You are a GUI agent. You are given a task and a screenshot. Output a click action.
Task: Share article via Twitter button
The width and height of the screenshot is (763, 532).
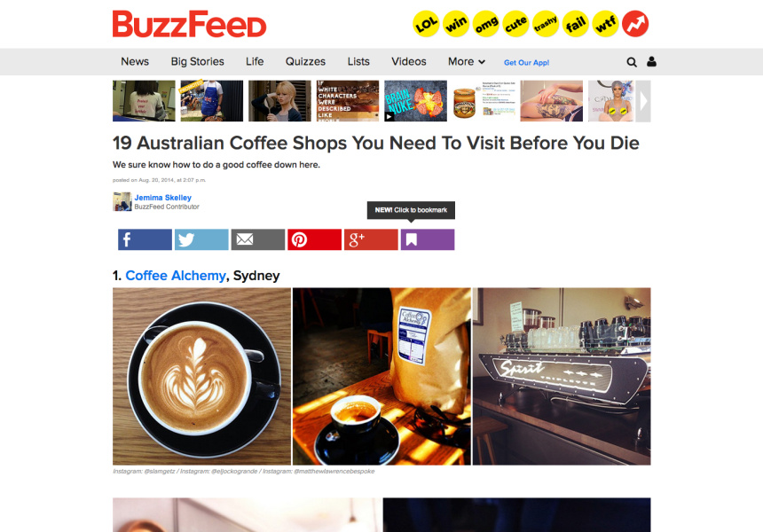[201, 239]
